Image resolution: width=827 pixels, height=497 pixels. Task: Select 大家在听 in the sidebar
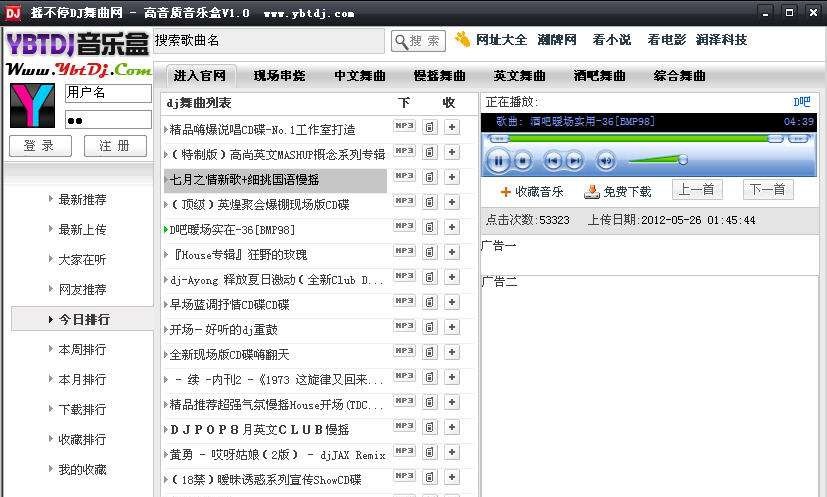point(82,260)
